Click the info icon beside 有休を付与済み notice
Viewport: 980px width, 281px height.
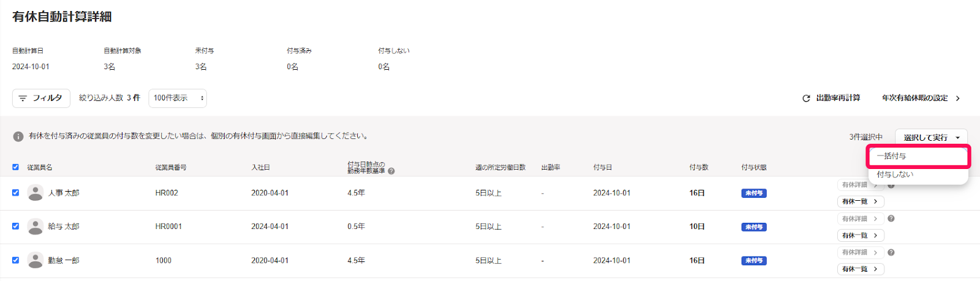[x=18, y=137]
